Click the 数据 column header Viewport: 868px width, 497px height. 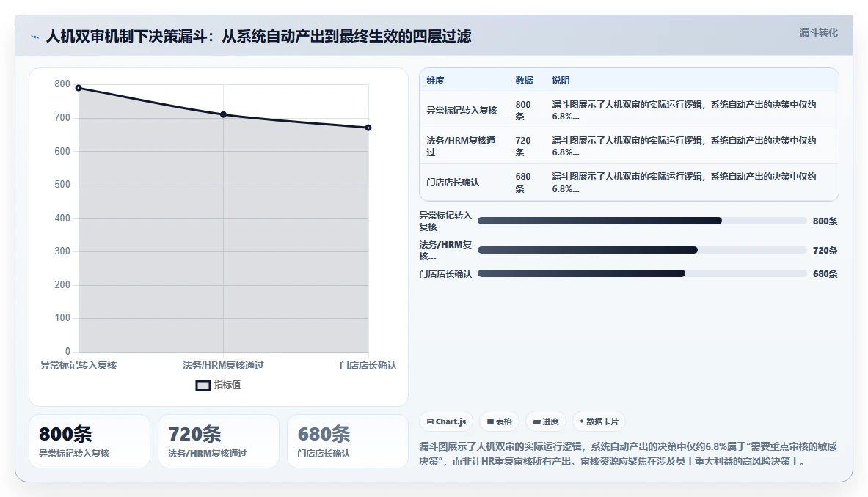(x=524, y=80)
